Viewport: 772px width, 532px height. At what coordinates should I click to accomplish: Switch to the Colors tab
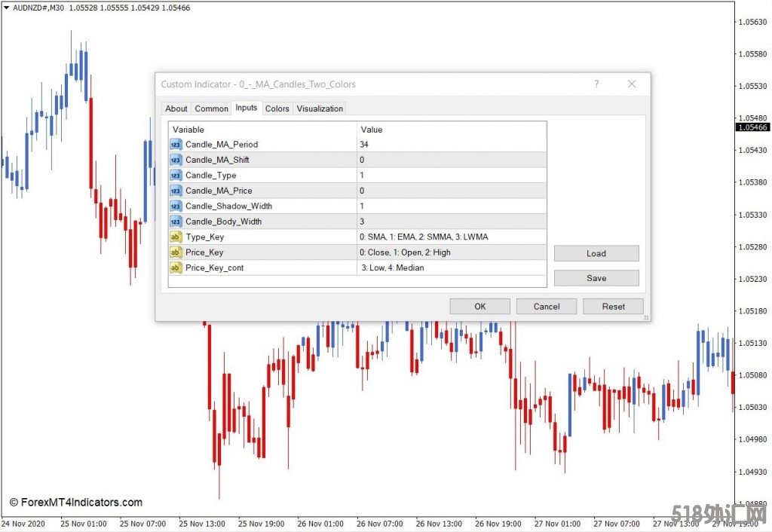pos(277,109)
